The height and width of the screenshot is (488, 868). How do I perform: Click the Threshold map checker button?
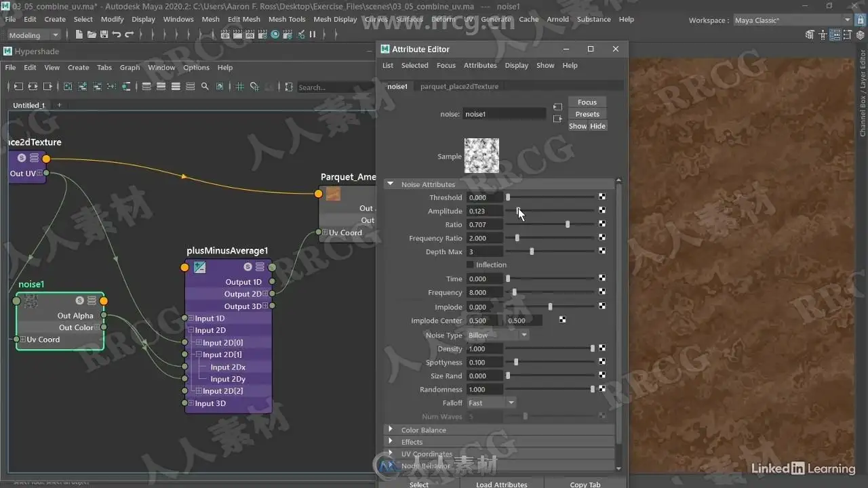[x=601, y=197]
